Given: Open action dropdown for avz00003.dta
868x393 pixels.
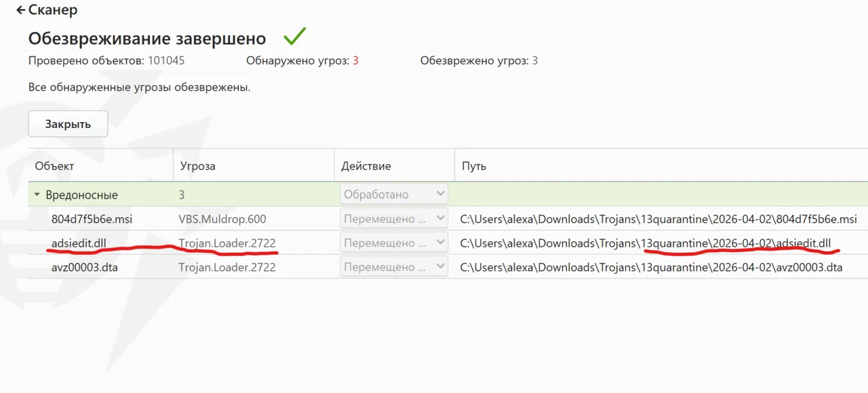Looking at the screenshot, I should pyautogui.click(x=394, y=267).
